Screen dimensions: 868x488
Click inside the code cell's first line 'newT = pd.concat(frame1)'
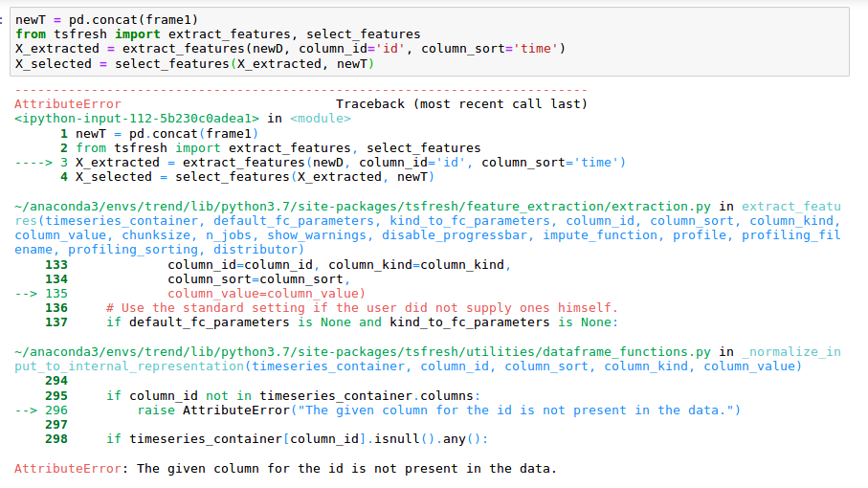click(x=106, y=20)
